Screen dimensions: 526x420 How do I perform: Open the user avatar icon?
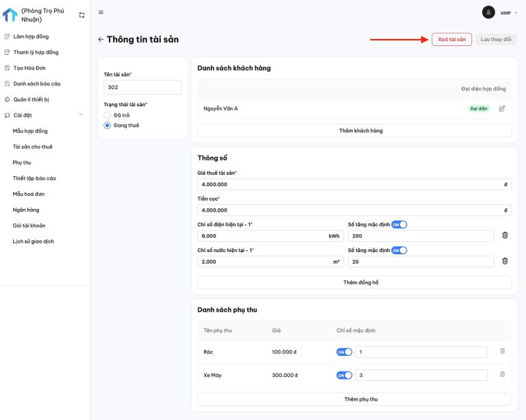pyautogui.click(x=488, y=12)
